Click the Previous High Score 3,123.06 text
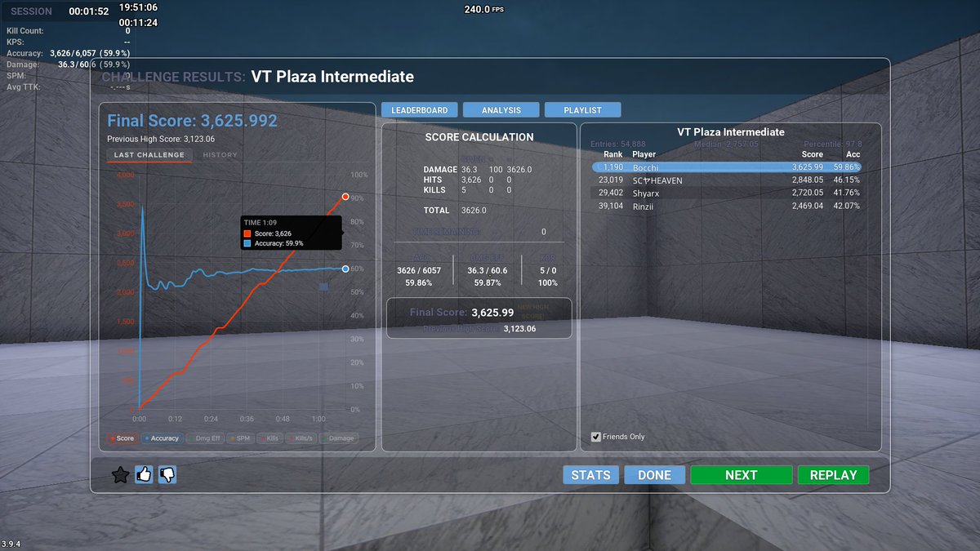This screenshot has width=980, height=551. (x=161, y=139)
